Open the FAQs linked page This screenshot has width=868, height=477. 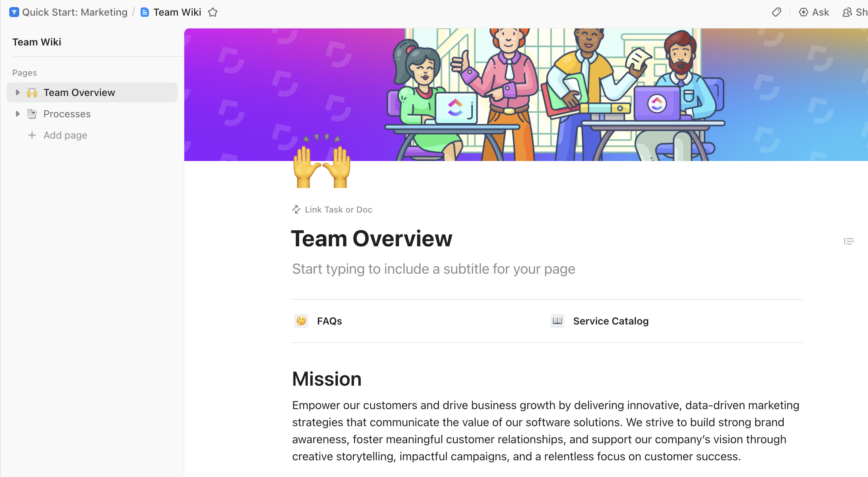coord(329,321)
